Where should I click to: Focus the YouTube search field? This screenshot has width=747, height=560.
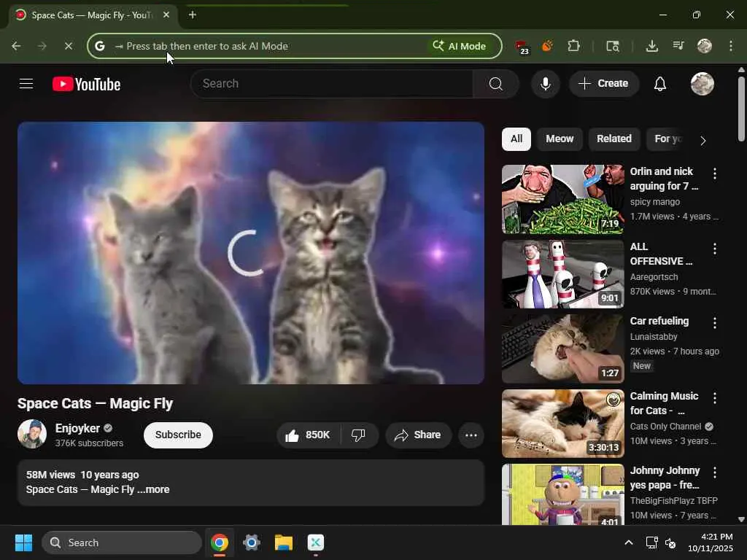point(332,84)
